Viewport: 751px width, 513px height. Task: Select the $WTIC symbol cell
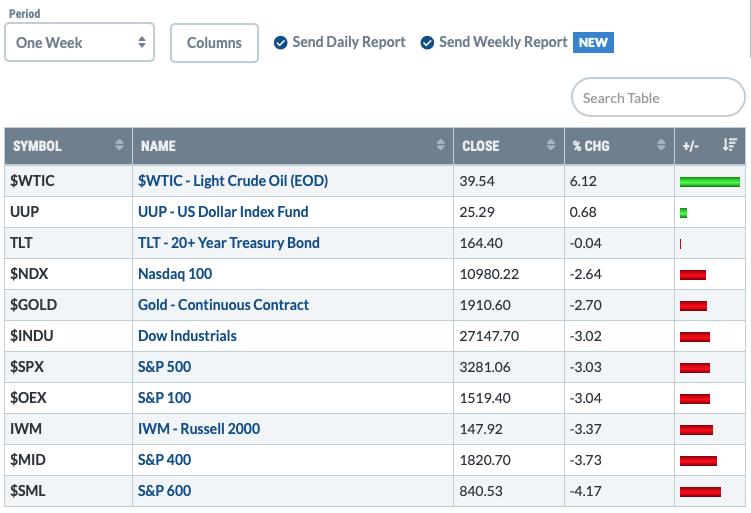click(x=68, y=181)
